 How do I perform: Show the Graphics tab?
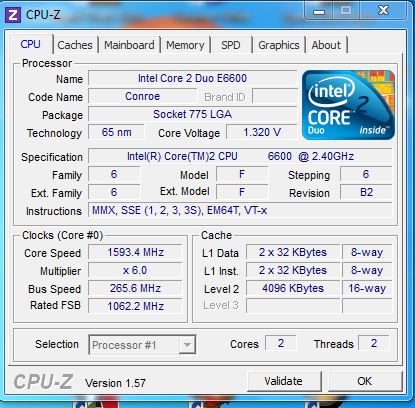[x=279, y=45]
